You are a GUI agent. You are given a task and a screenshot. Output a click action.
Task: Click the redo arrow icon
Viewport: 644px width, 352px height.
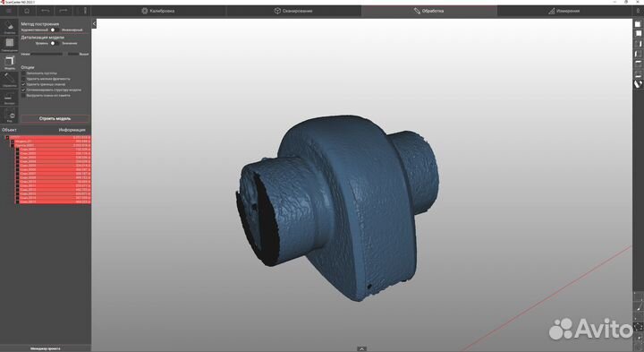64,11
